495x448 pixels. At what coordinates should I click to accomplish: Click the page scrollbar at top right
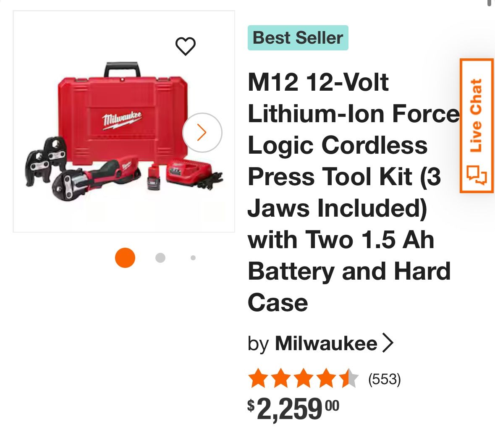coord(489,3)
